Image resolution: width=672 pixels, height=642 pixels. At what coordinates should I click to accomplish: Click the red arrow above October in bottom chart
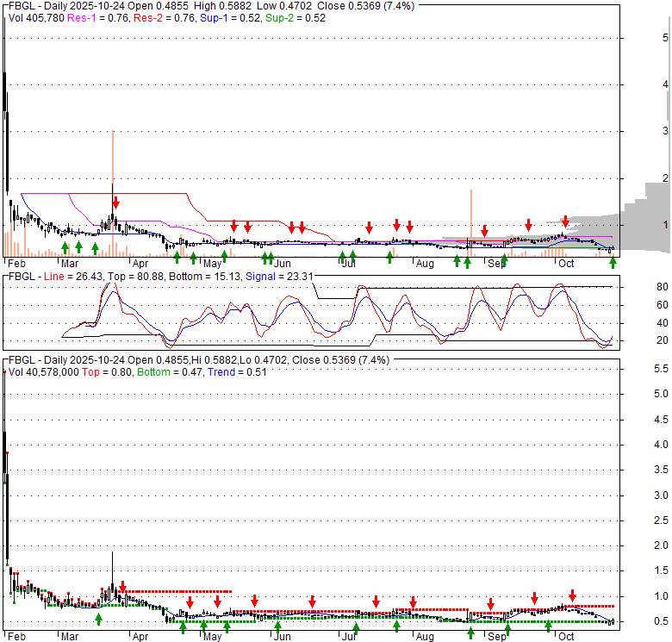(x=572, y=595)
